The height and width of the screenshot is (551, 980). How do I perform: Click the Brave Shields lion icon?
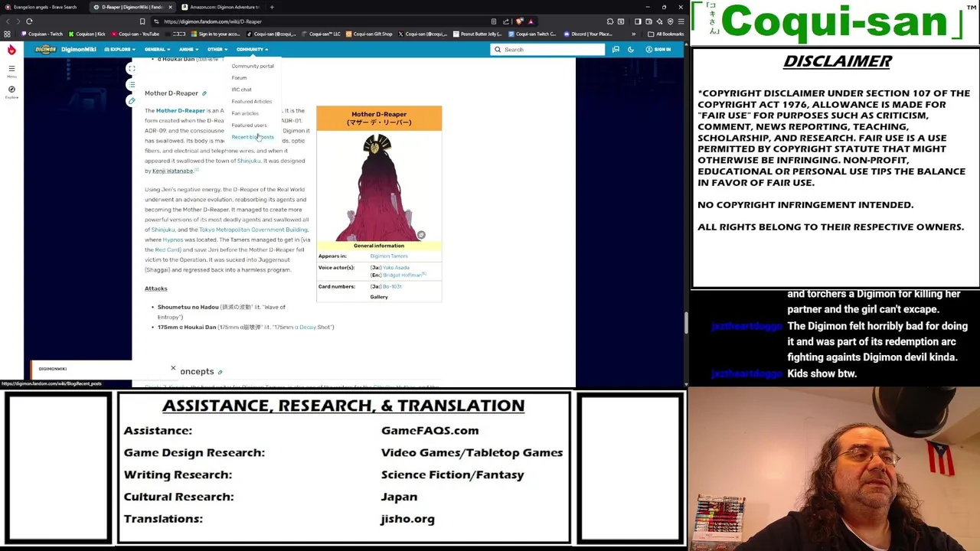[520, 21]
